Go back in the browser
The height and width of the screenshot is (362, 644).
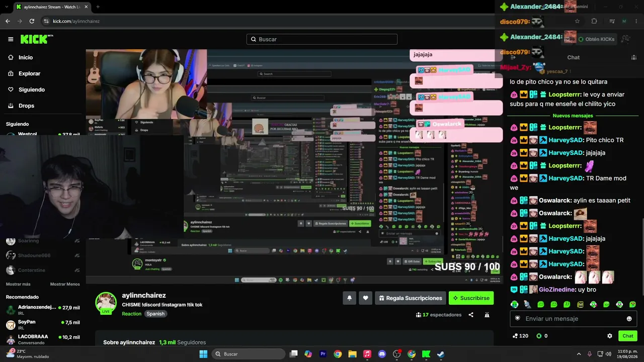coord(8,21)
